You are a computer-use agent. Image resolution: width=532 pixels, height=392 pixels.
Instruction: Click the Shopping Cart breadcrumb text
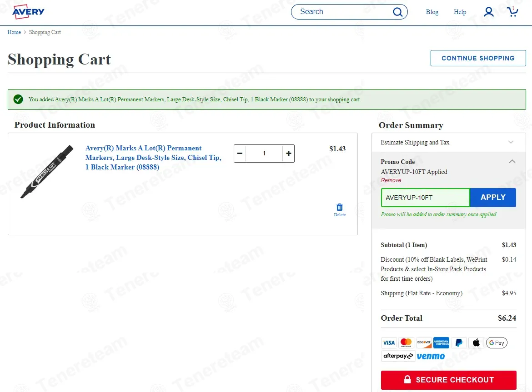(x=45, y=32)
